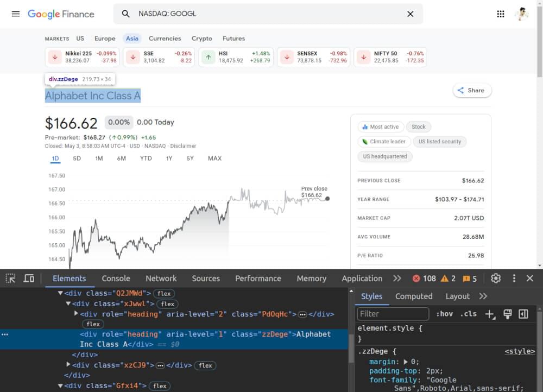Toggle the flex overlay badge on div.xJwwl
The image size is (543, 392).
pyautogui.click(x=167, y=304)
